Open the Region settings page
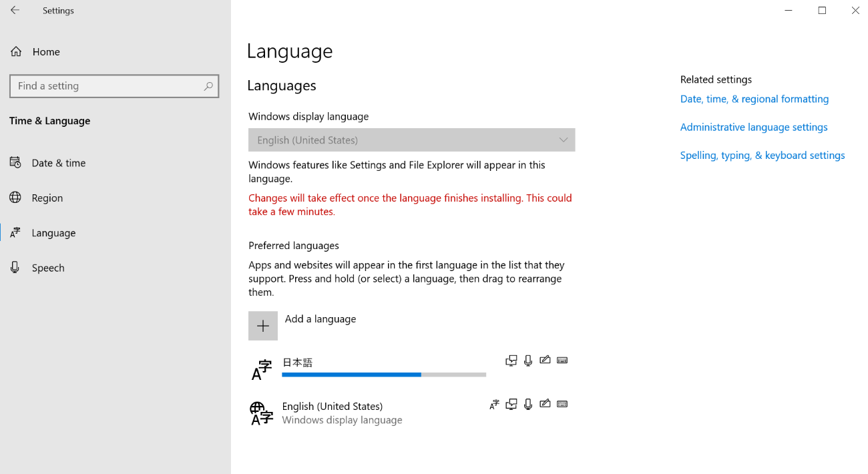The image size is (868, 474). pyautogui.click(x=116, y=198)
